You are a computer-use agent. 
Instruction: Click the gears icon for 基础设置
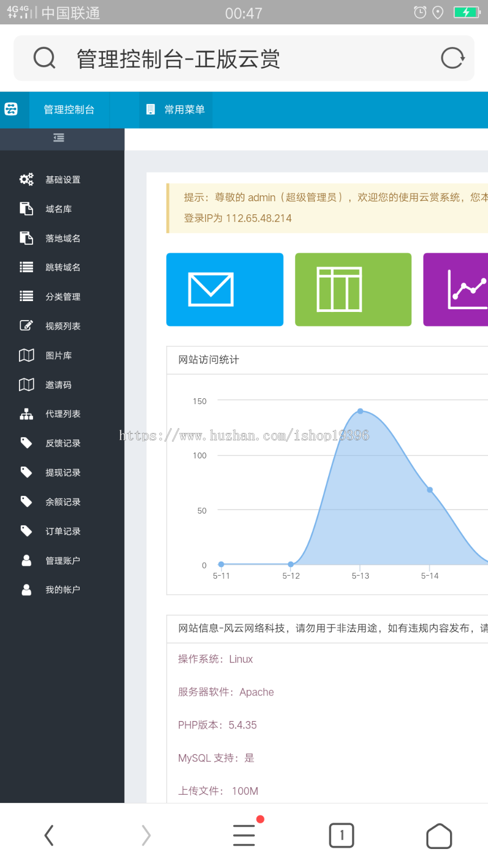27,179
